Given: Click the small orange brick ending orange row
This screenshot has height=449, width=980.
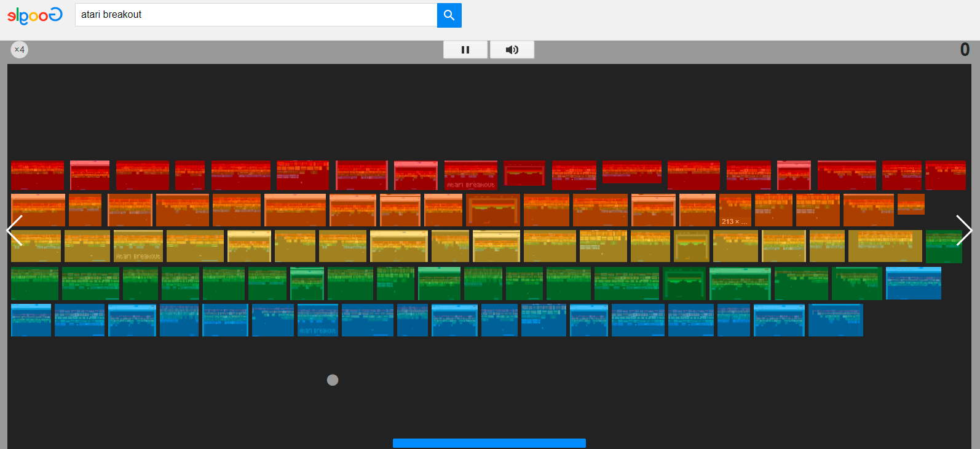Looking at the screenshot, I should click(x=911, y=204).
